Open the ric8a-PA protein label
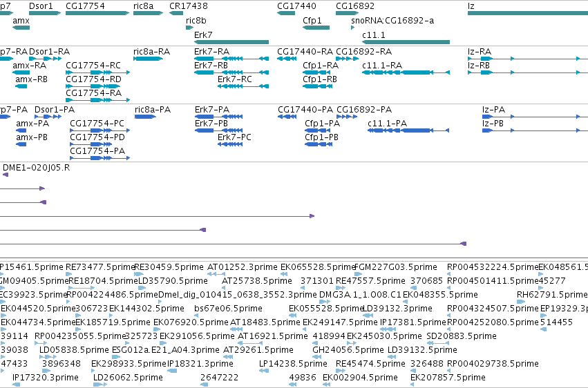 point(153,110)
